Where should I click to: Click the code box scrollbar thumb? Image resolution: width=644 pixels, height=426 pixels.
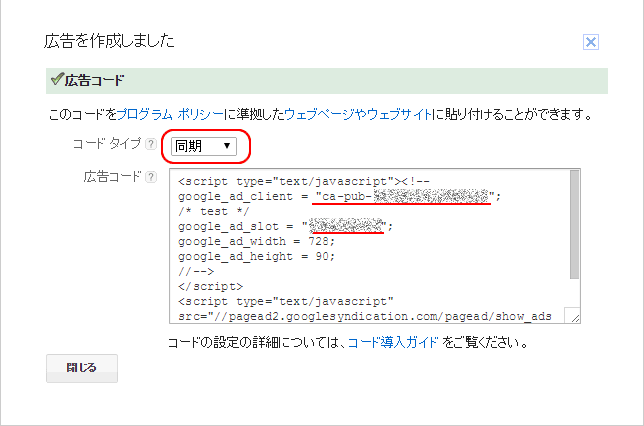[x=574, y=225]
